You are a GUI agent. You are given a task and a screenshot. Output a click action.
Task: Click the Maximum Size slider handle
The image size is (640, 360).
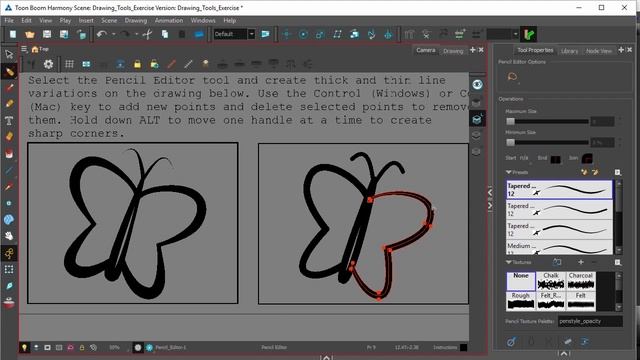[510, 121]
